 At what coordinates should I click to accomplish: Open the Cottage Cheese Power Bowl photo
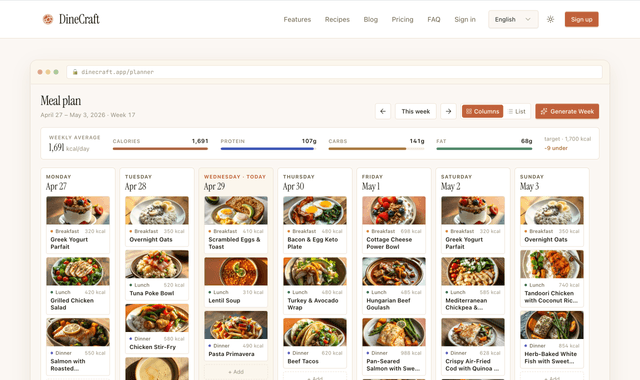tap(394, 210)
